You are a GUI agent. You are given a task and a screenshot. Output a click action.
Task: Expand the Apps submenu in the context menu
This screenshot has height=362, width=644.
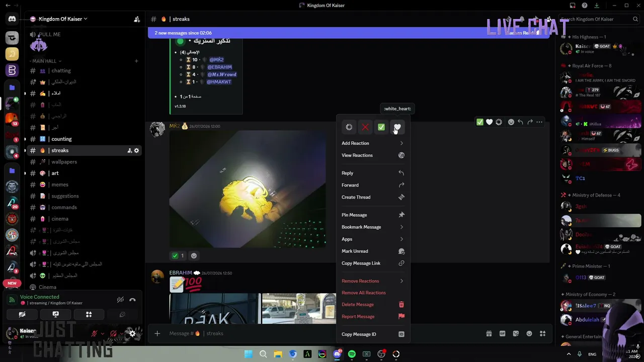(x=373, y=239)
